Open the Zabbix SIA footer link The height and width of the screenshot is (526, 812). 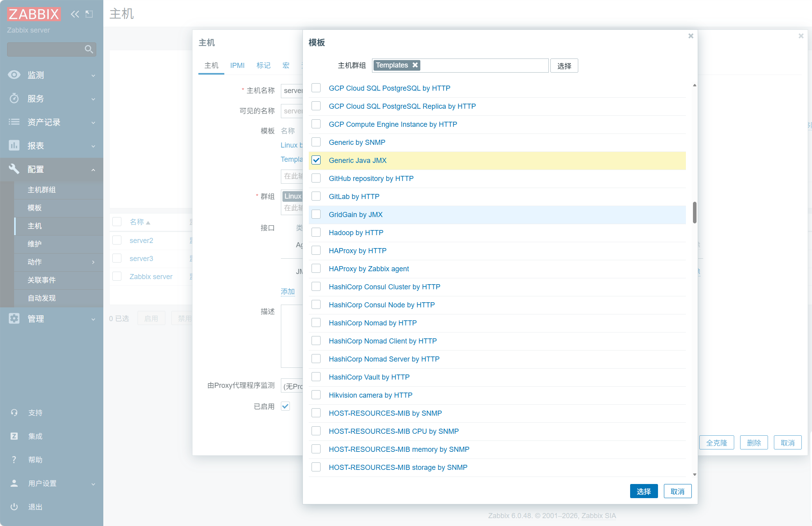pos(599,515)
